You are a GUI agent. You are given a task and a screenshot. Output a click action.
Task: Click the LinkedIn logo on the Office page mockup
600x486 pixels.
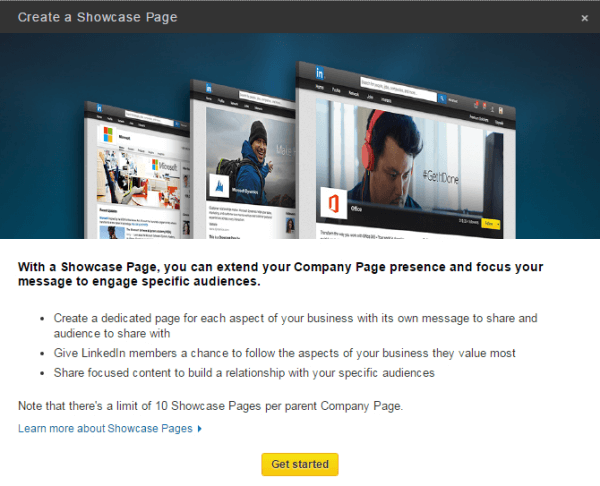(x=320, y=73)
